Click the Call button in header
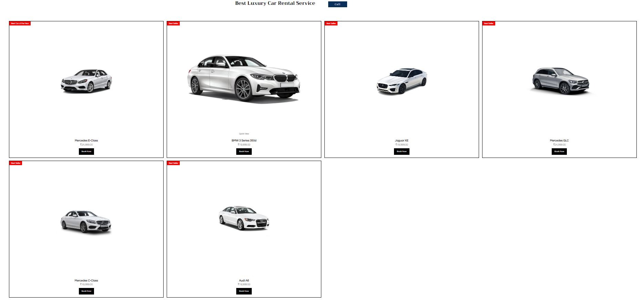 (x=337, y=4)
